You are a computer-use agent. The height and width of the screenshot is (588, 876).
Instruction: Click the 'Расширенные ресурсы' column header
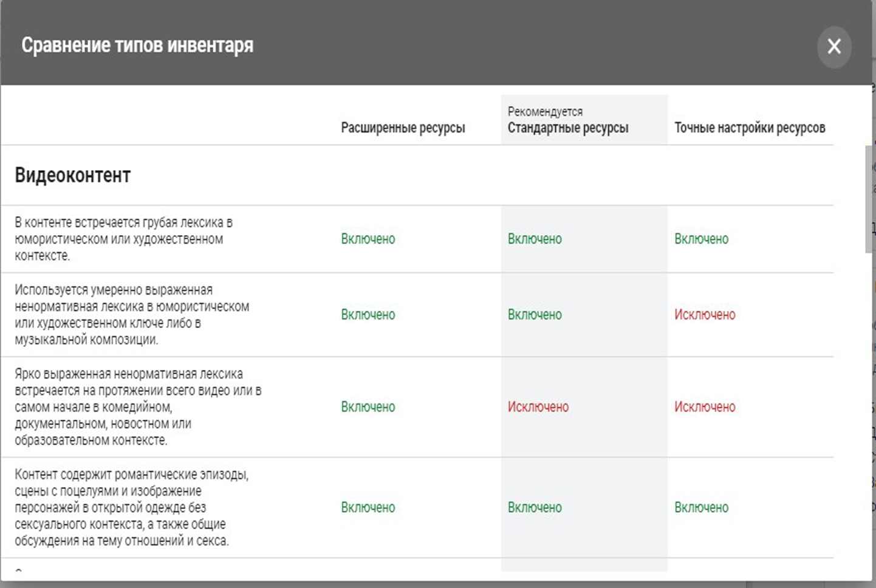click(x=403, y=128)
